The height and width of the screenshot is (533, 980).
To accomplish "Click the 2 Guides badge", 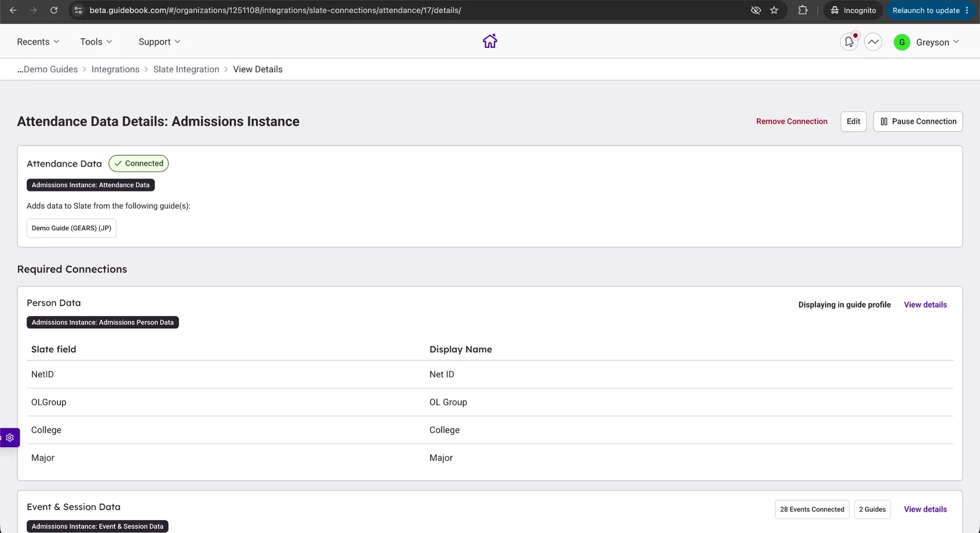I will pos(872,509).
